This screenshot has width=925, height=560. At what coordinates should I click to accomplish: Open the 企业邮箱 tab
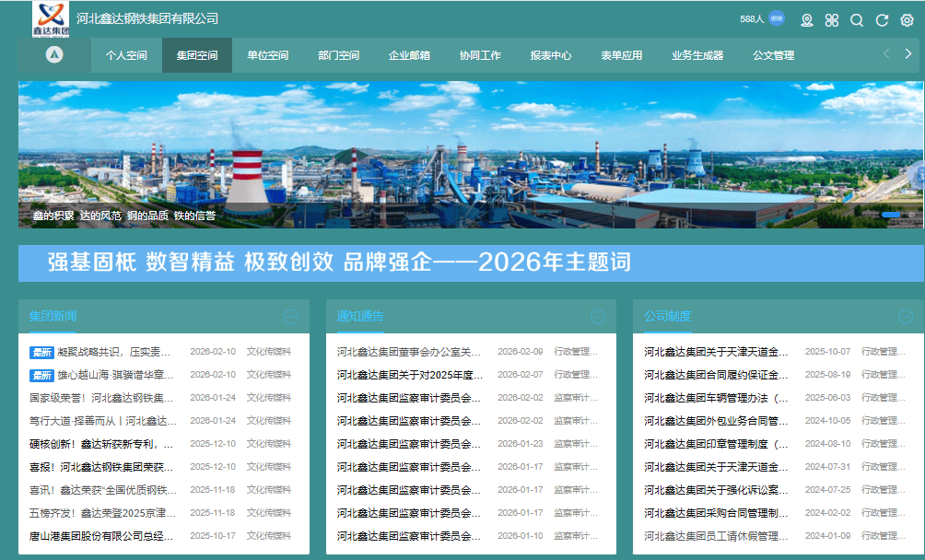(x=409, y=55)
